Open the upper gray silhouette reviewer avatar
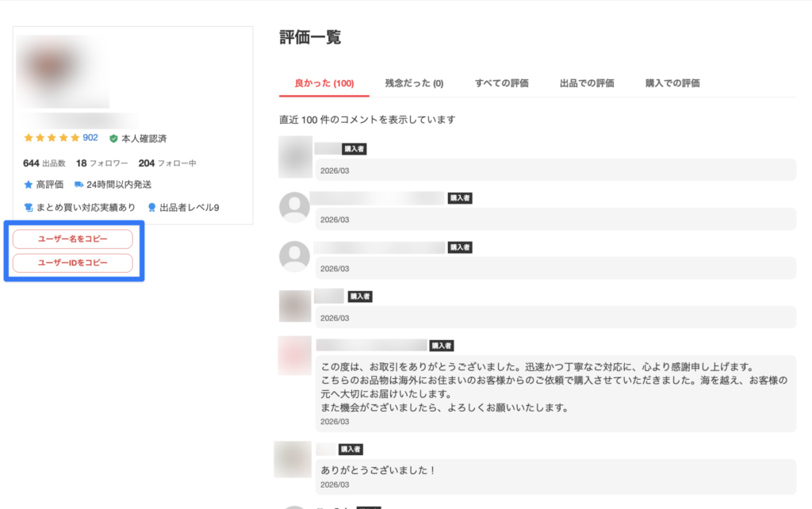The image size is (812, 509). [294, 207]
